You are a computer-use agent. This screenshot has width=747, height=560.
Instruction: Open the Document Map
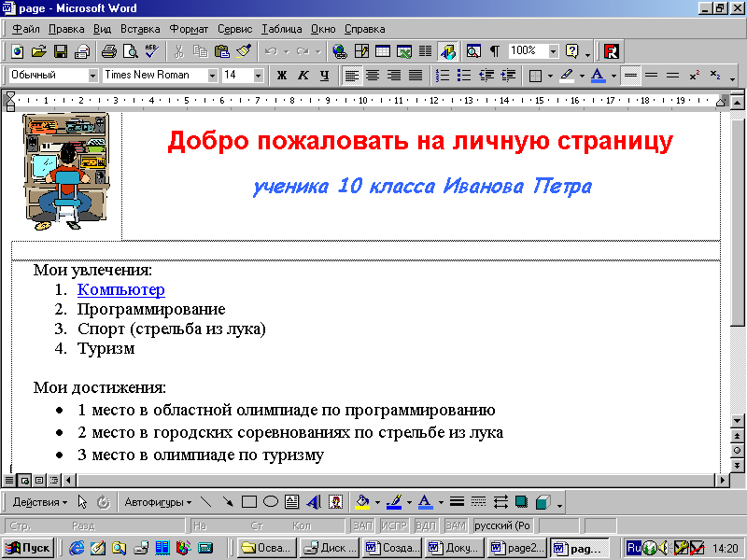(x=473, y=51)
